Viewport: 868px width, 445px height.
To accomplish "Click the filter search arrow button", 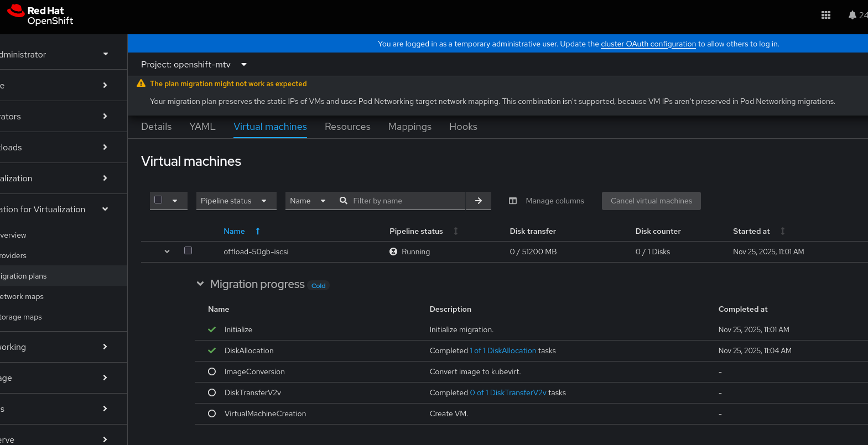I will [479, 201].
